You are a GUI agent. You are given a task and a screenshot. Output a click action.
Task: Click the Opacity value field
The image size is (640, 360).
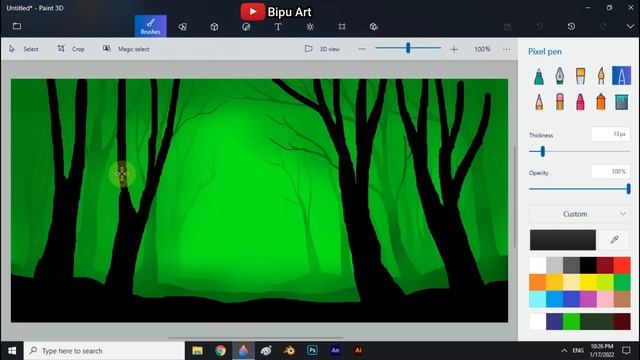pos(611,171)
